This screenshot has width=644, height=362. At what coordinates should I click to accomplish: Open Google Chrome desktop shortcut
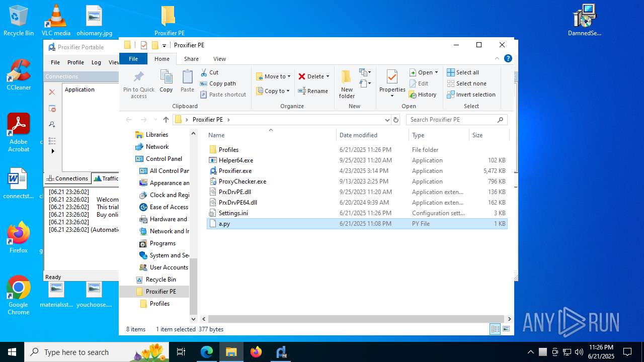pyautogui.click(x=19, y=296)
